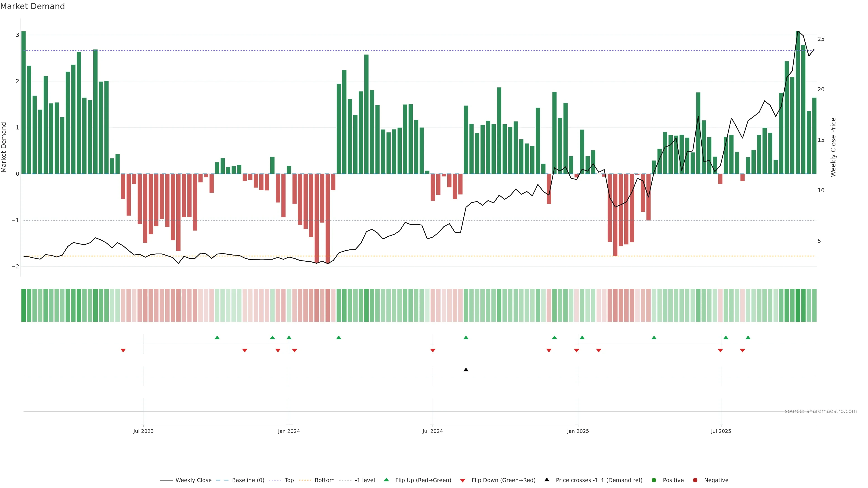Click the Positive green dot legend icon
The width and height of the screenshot is (868, 488).
tap(654, 480)
